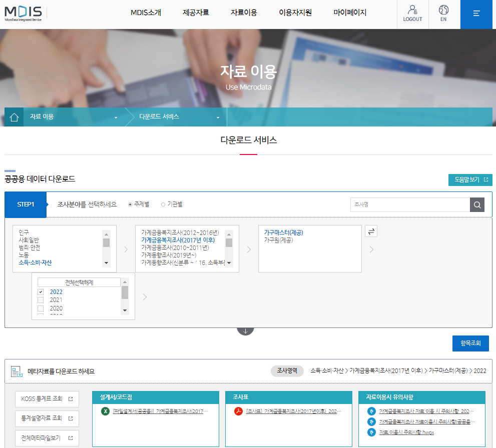This screenshot has height=448, width=496.
Task: Expand the 다운로드 서비스 breadcrumb dropdown
Action: click(218, 117)
